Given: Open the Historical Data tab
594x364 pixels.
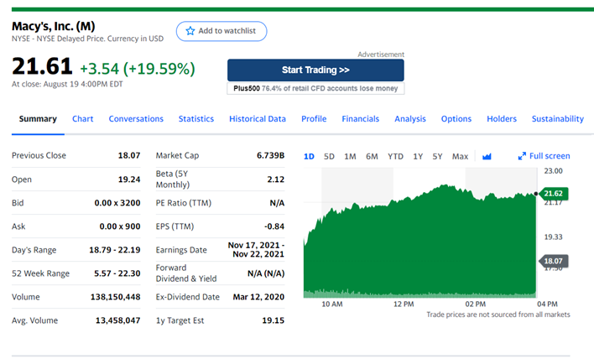Looking at the screenshot, I should tap(258, 119).
